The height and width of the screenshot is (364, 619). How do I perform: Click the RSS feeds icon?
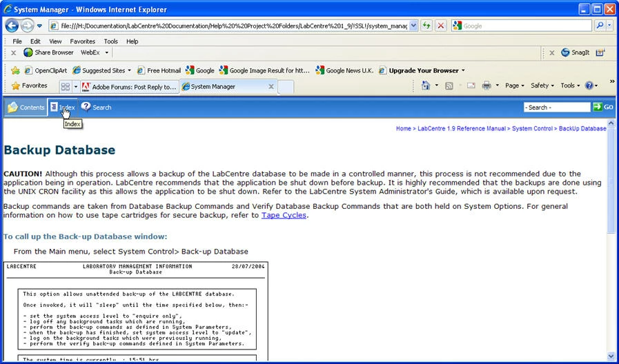(x=449, y=85)
